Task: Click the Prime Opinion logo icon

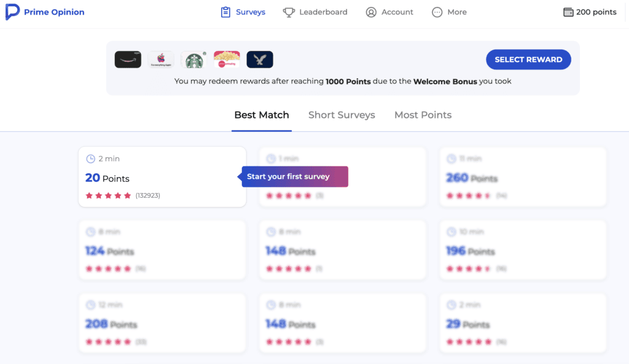Action: coord(12,12)
